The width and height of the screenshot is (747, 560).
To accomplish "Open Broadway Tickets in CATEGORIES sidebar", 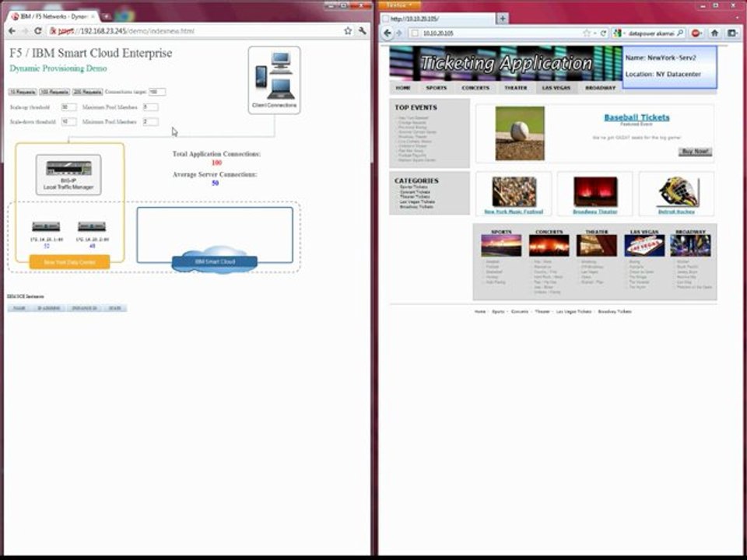I will (x=417, y=207).
